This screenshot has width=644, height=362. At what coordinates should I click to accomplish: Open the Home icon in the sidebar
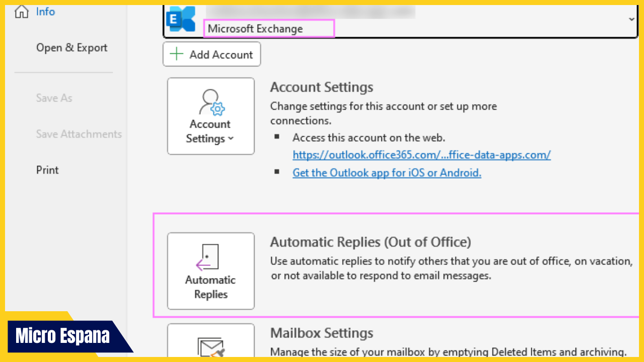coord(20,11)
